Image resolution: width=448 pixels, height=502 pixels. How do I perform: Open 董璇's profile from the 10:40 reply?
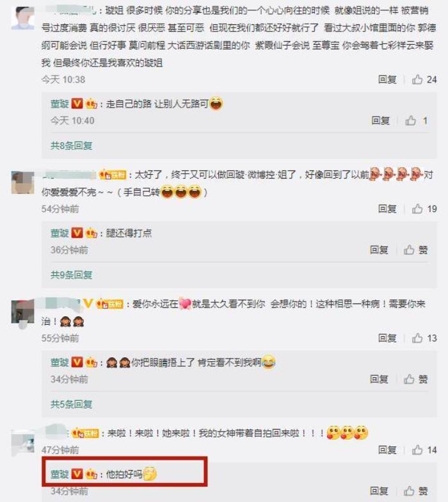click(60, 104)
